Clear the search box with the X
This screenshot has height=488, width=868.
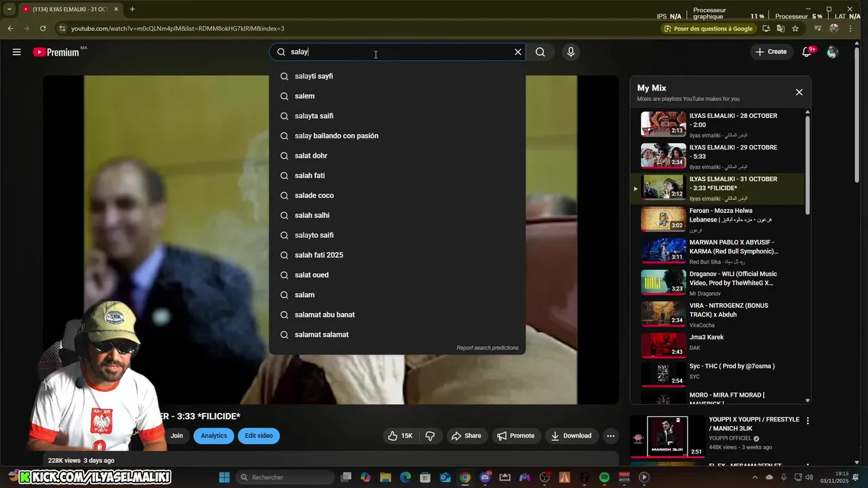518,52
